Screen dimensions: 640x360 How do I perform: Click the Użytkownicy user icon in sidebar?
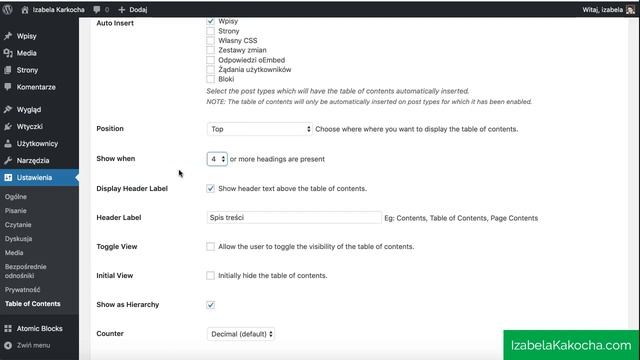click(x=8, y=144)
